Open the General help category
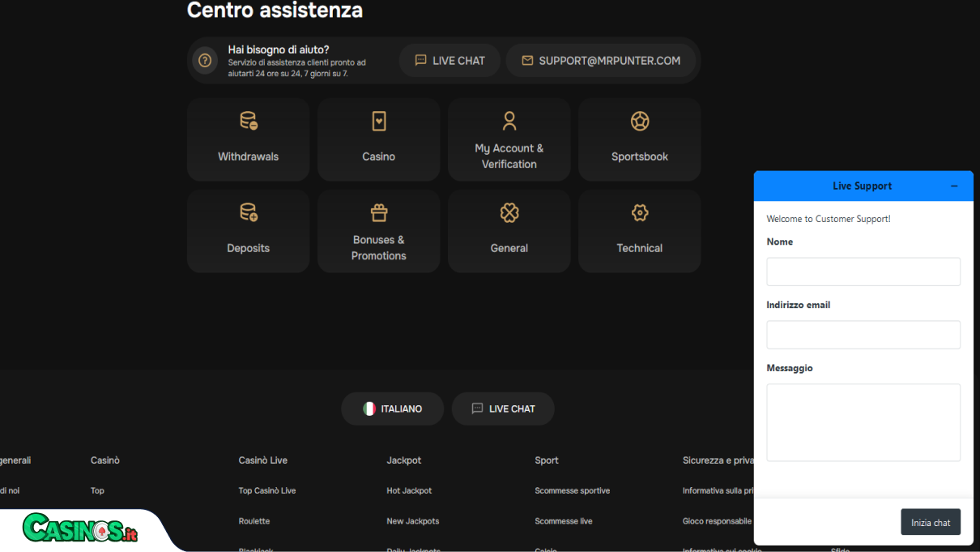Image resolution: width=980 pixels, height=552 pixels. point(509,231)
